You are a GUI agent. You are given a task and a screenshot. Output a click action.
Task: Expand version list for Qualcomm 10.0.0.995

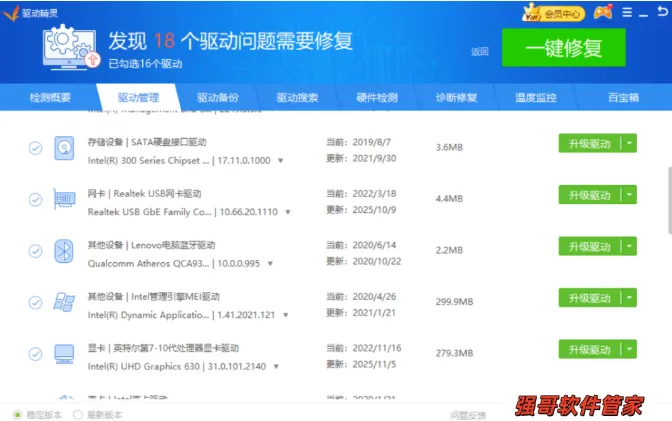click(270, 264)
